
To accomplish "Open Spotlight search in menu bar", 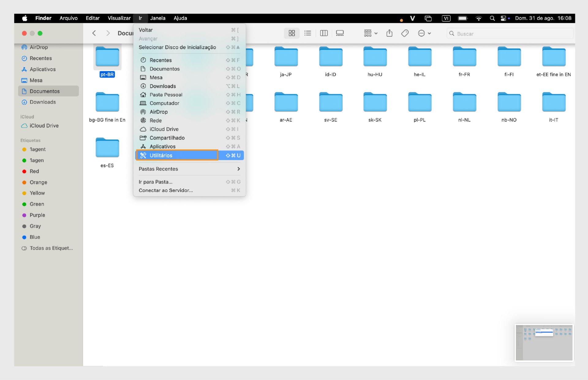I will coord(492,18).
